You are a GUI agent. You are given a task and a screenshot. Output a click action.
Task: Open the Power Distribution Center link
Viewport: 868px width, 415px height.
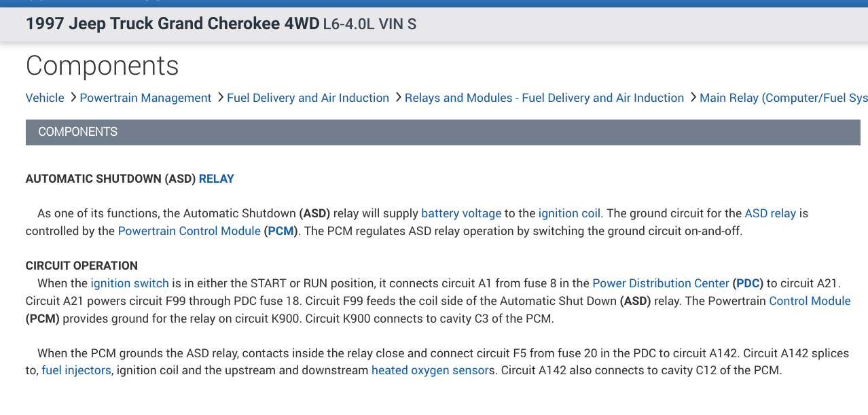(x=660, y=283)
